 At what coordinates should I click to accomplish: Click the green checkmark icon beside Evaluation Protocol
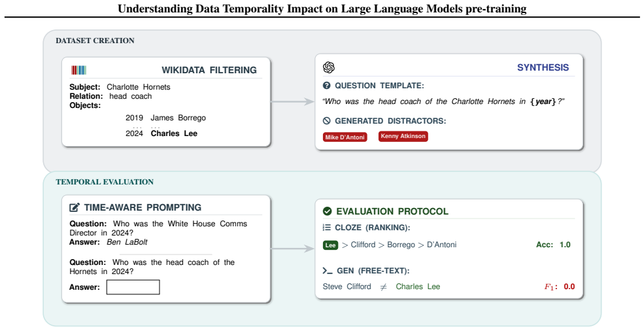click(327, 211)
